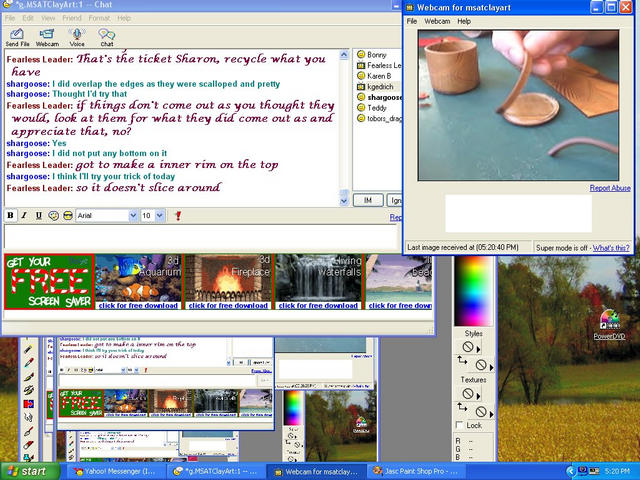This screenshot has height=480, width=640.
Task: Click the chat log scroll up arrow
Action: pos(344,54)
